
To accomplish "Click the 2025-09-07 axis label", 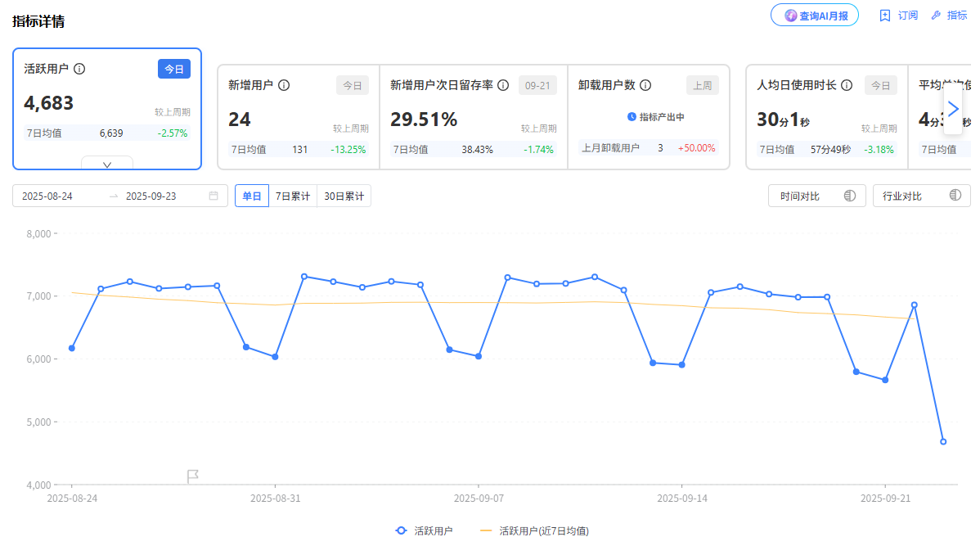I will [x=479, y=499].
